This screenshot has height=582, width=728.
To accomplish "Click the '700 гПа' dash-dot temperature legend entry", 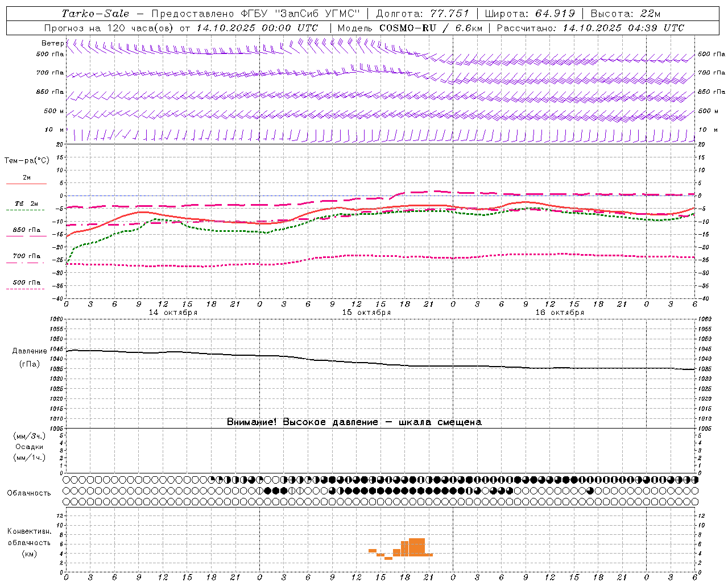I will point(27,256).
